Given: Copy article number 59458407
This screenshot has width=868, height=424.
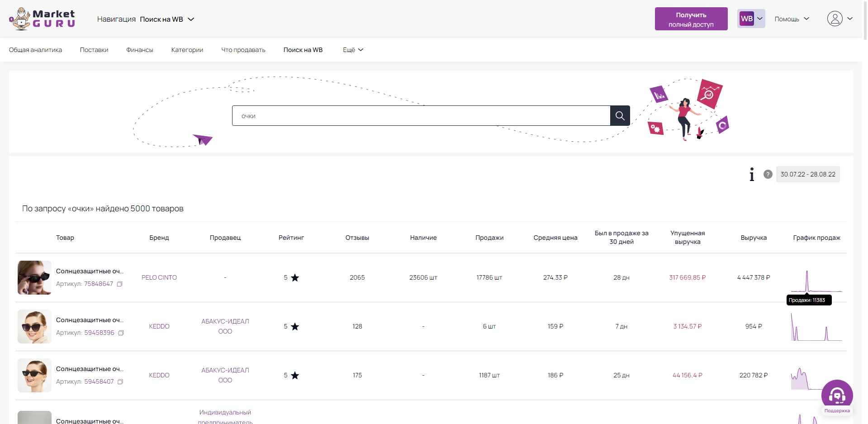Looking at the screenshot, I should (x=120, y=382).
